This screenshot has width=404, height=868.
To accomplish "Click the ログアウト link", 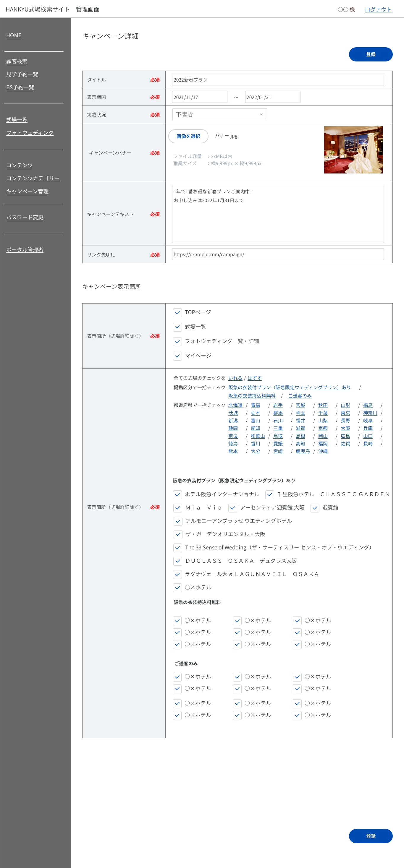I will point(378,9).
